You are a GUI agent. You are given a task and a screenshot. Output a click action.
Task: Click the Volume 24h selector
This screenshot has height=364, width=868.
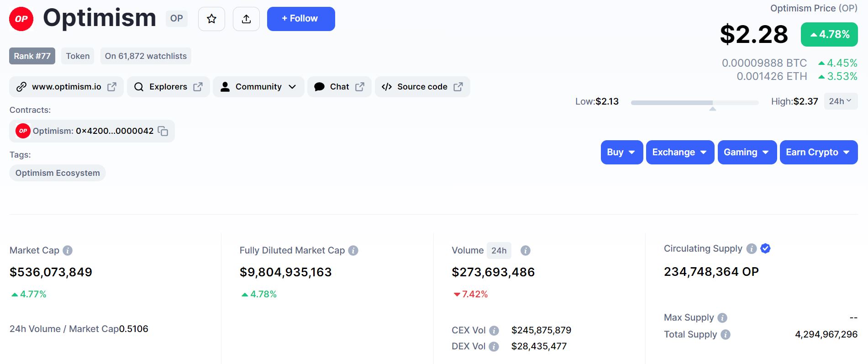(499, 250)
